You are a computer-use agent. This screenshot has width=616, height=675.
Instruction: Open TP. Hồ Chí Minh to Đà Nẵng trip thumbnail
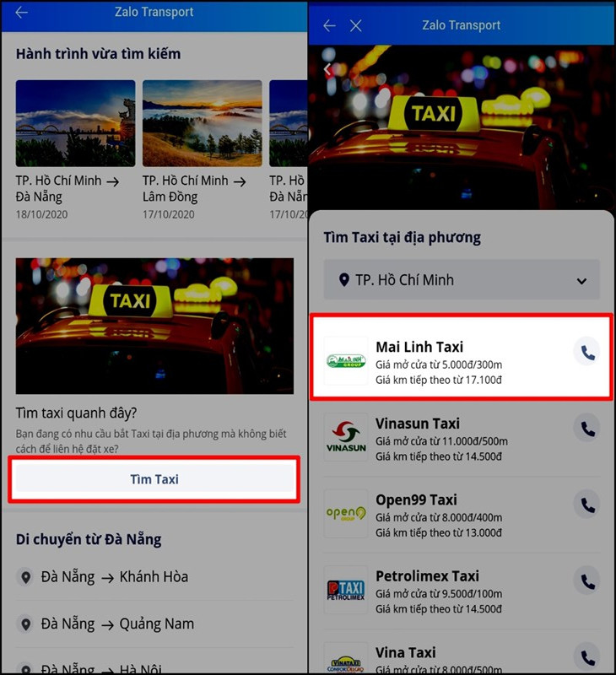point(75,123)
